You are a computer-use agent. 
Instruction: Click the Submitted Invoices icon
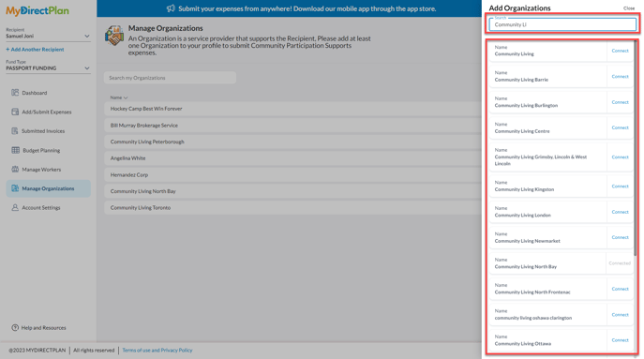15,131
